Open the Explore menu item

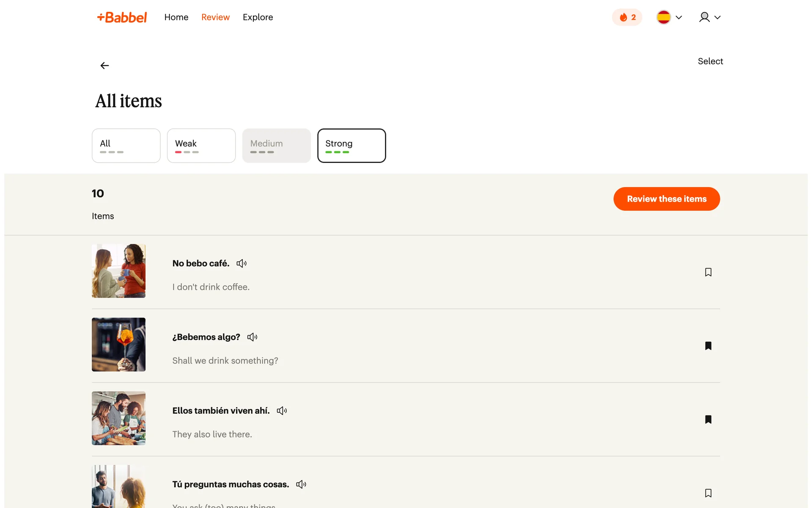(258, 17)
